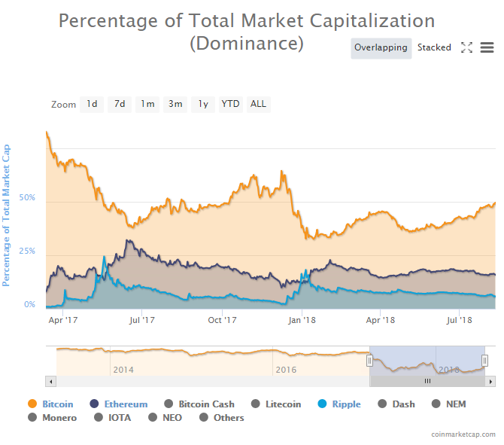The image size is (504, 445).
Task: Enable the Bitcoin Cash series dot
Action: (x=169, y=404)
